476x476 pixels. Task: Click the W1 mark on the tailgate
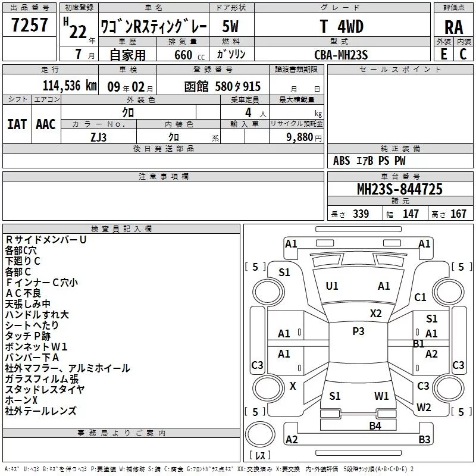coord(381,396)
